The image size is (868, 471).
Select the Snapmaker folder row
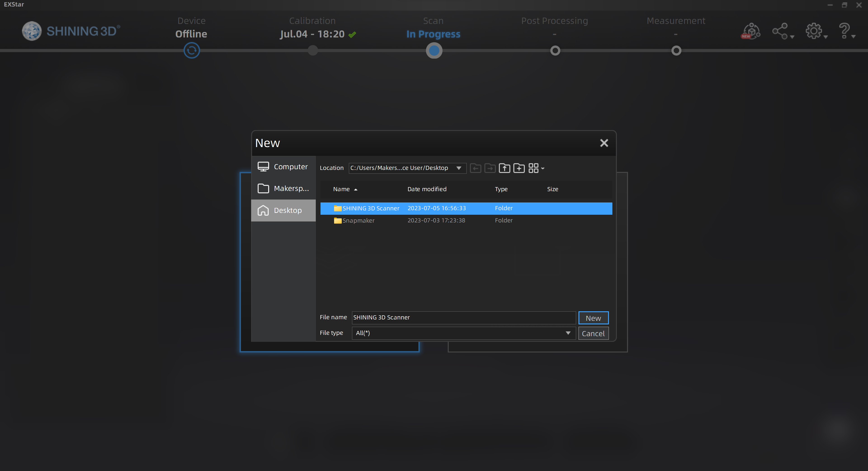click(x=359, y=221)
